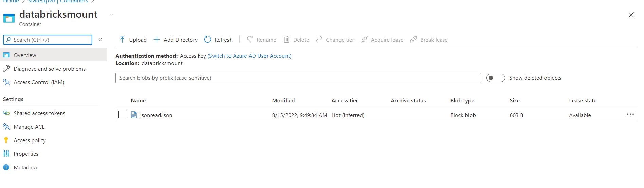Click the Break lease icon
Viewport: 644px width, 188px height.
click(x=413, y=40)
